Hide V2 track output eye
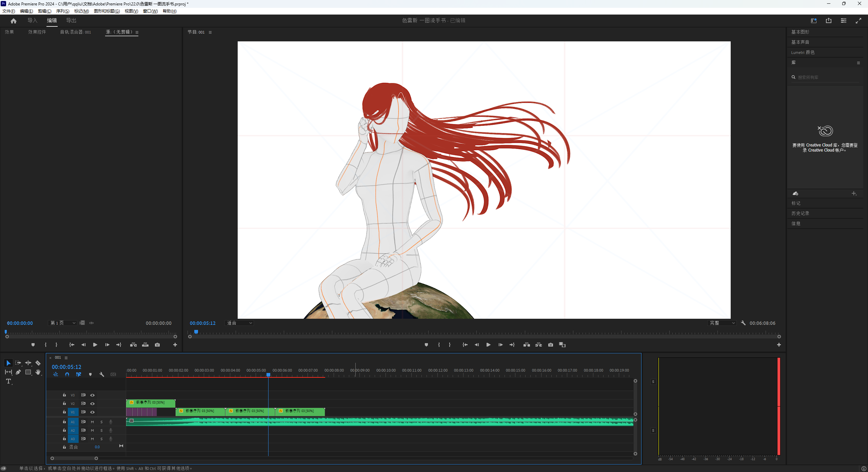The width and height of the screenshot is (868, 472). 92,404
